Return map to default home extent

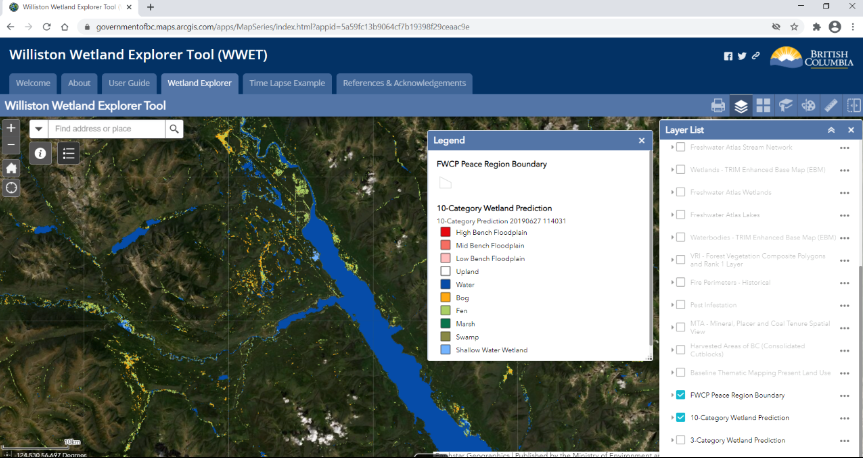coord(11,168)
